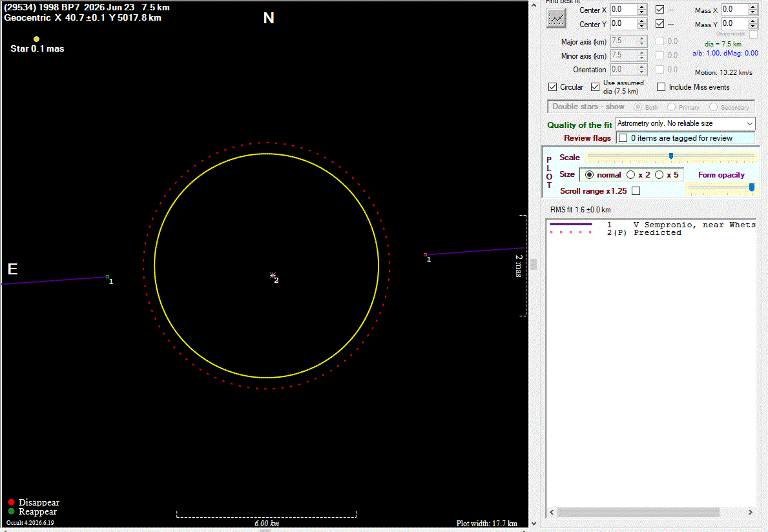768x532 pixels.
Task: Toggle the checkbox beside Center Y
Action: pos(659,23)
